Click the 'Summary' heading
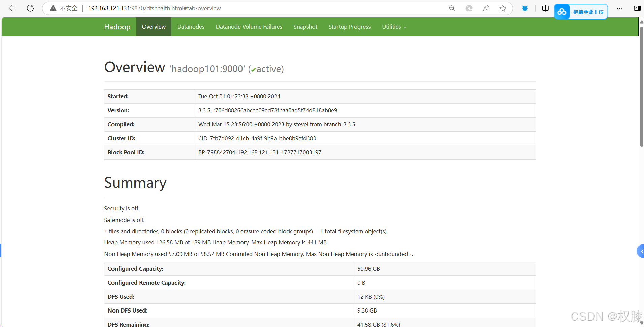 135,183
